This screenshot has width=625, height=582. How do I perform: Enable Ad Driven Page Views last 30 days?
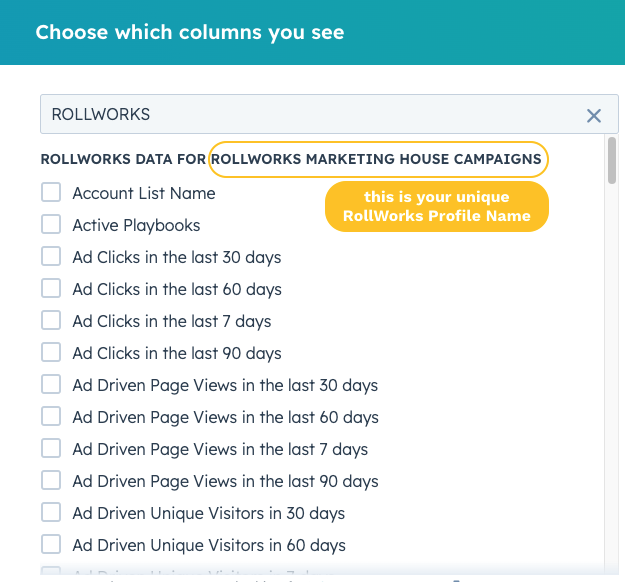click(51, 385)
